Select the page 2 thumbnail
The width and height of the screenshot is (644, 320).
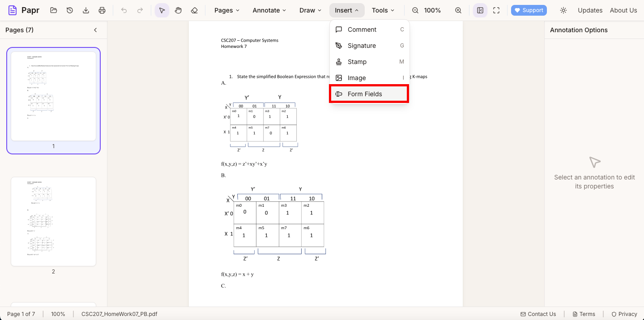53,222
